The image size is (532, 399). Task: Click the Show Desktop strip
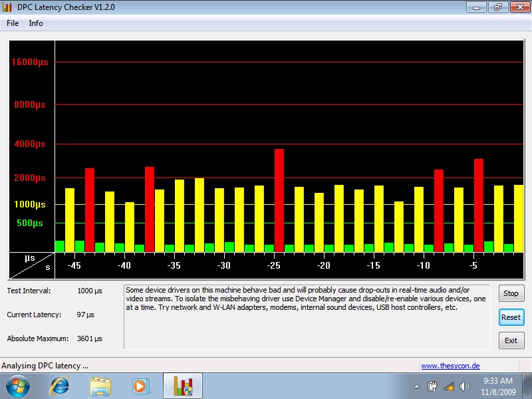pos(527,386)
